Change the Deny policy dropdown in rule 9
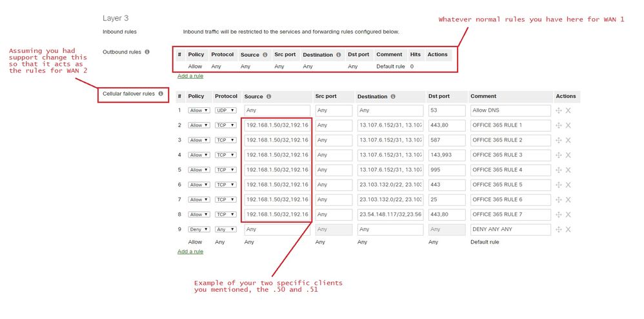 pos(198,229)
